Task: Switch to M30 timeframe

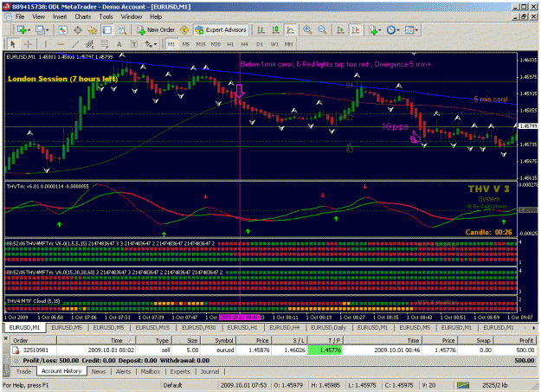Action: [216, 44]
